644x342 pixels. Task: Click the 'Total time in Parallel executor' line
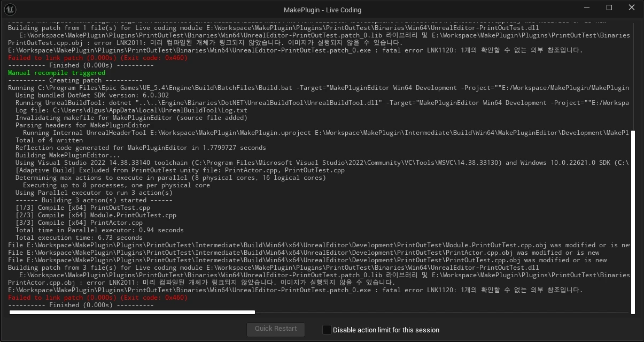click(99, 230)
